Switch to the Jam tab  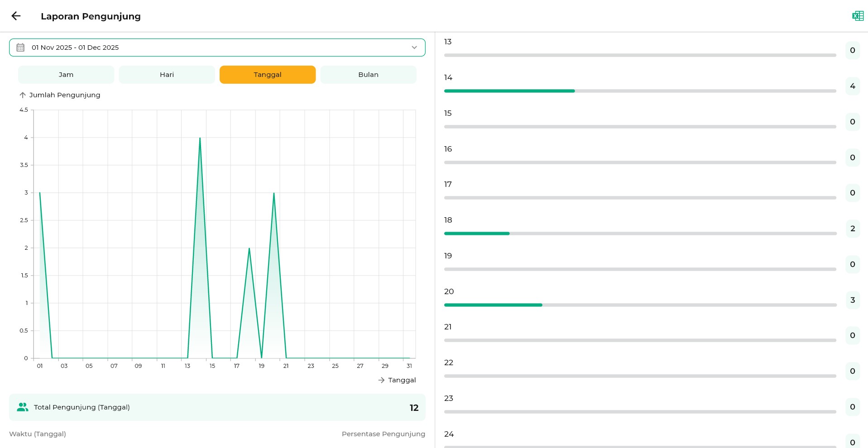(x=66, y=75)
